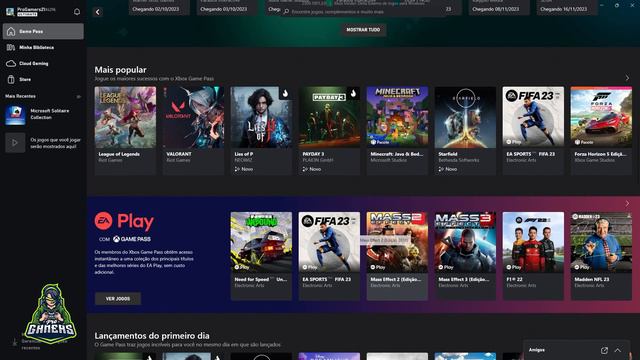Open the ProGamers profile avatar
This screenshot has height=360, width=640.
10,12
